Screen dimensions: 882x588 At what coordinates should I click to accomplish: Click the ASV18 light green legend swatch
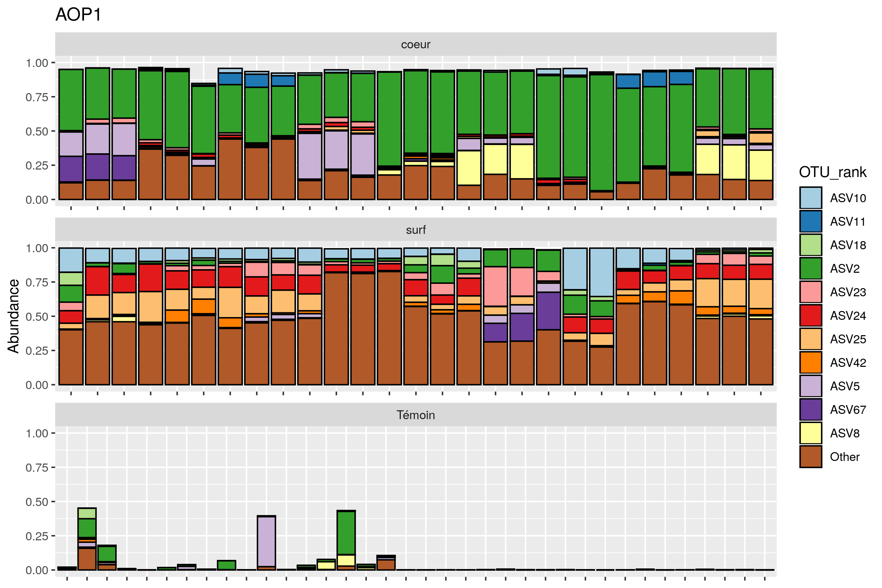coord(810,245)
